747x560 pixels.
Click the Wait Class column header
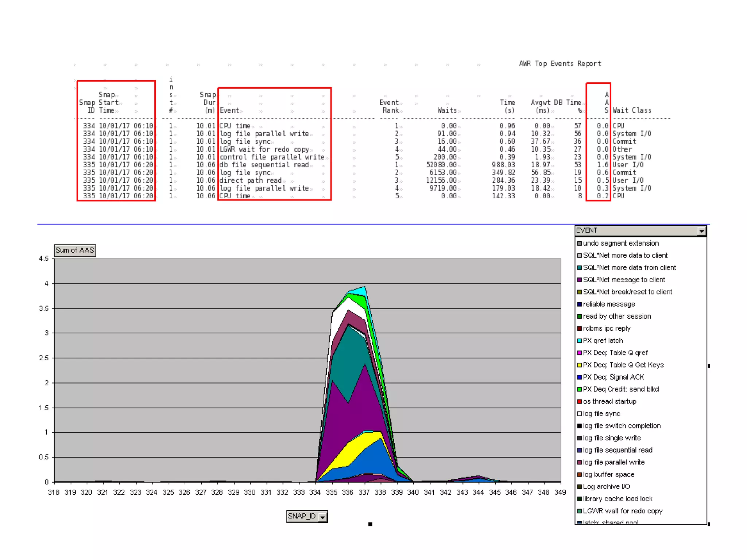tap(632, 110)
